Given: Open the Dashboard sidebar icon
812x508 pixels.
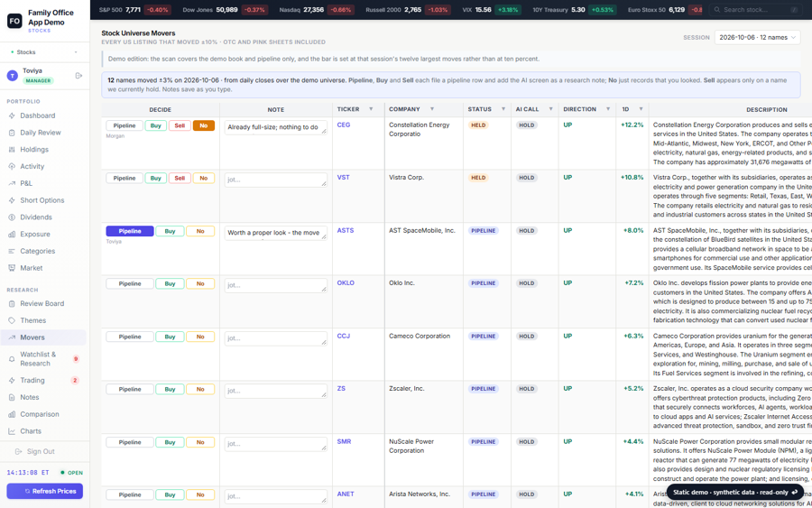Looking at the screenshot, I should (x=12, y=115).
